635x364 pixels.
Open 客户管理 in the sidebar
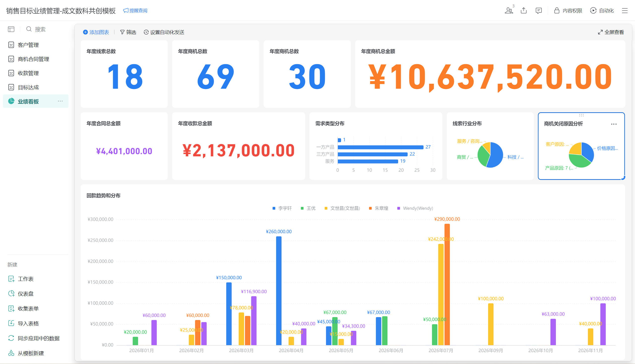pyautogui.click(x=28, y=45)
